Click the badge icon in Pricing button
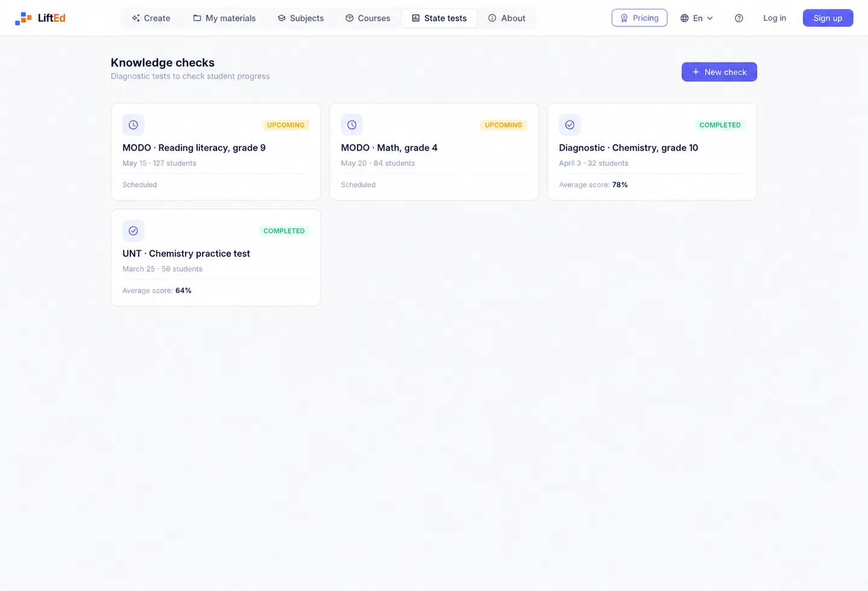868x591 pixels. [624, 18]
